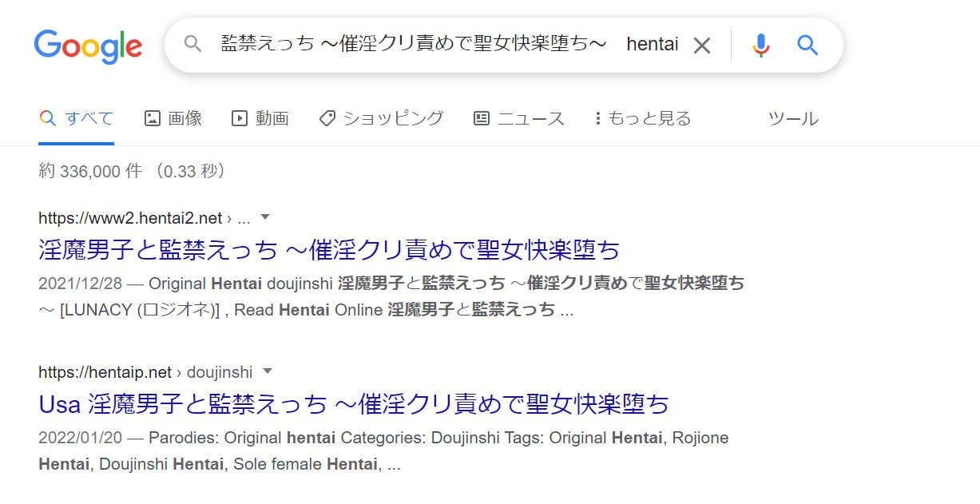
Task: Submit the search with the blue magnifier button
Action: (808, 46)
